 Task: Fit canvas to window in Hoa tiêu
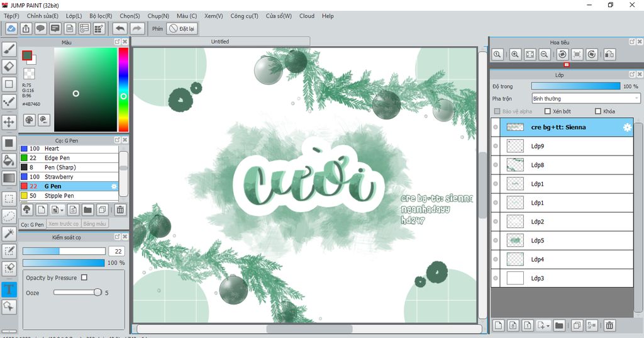pyautogui.click(x=530, y=54)
